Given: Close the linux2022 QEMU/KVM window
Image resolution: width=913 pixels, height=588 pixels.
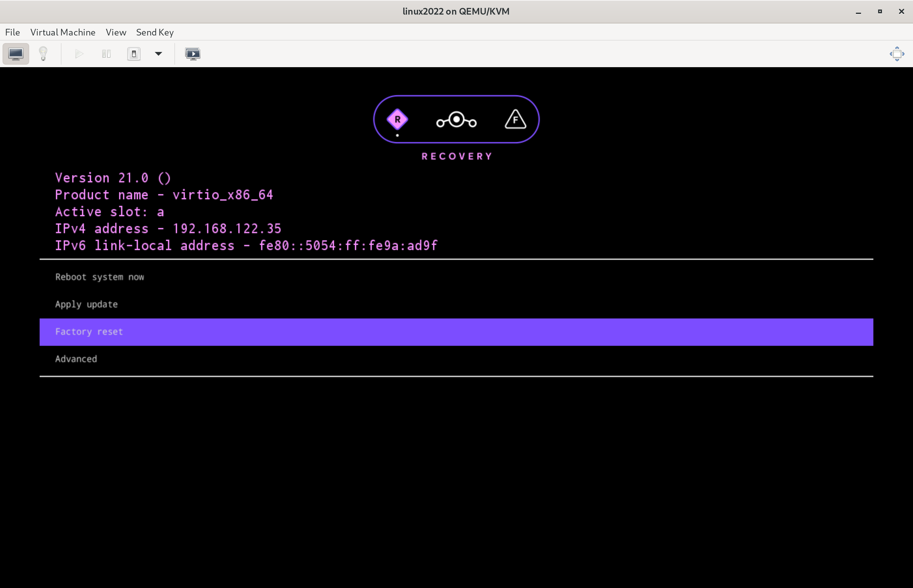Looking at the screenshot, I should click(902, 11).
